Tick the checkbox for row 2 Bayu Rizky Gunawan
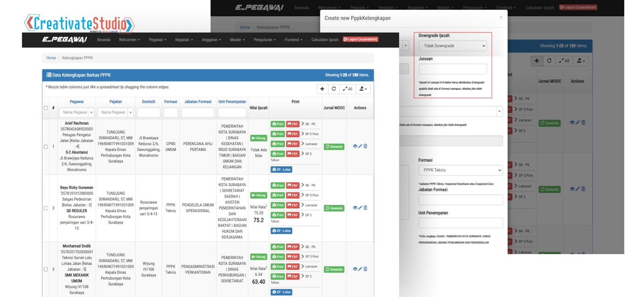This screenshot has height=297, width=644. [45, 208]
